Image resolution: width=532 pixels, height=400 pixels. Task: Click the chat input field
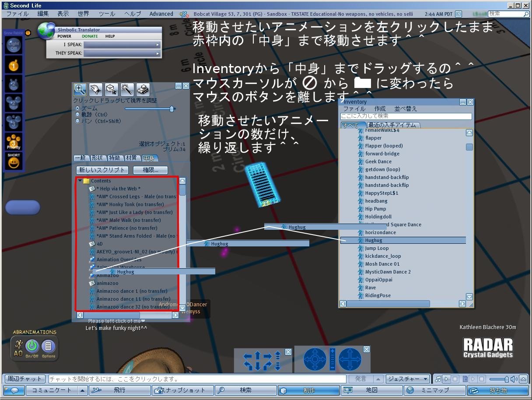click(x=197, y=379)
